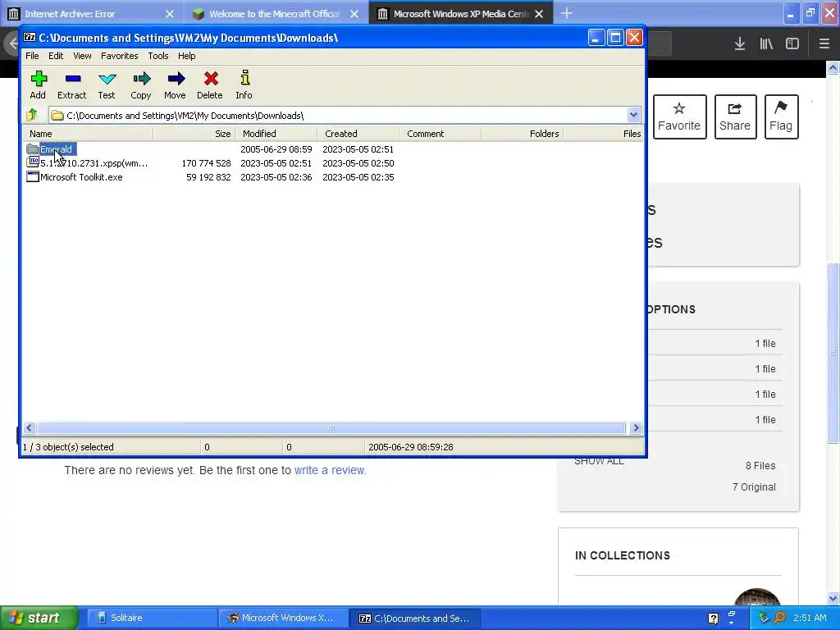Click the Info toolbar icon
The width and height of the screenshot is (840, 630).
click(244, 84)
